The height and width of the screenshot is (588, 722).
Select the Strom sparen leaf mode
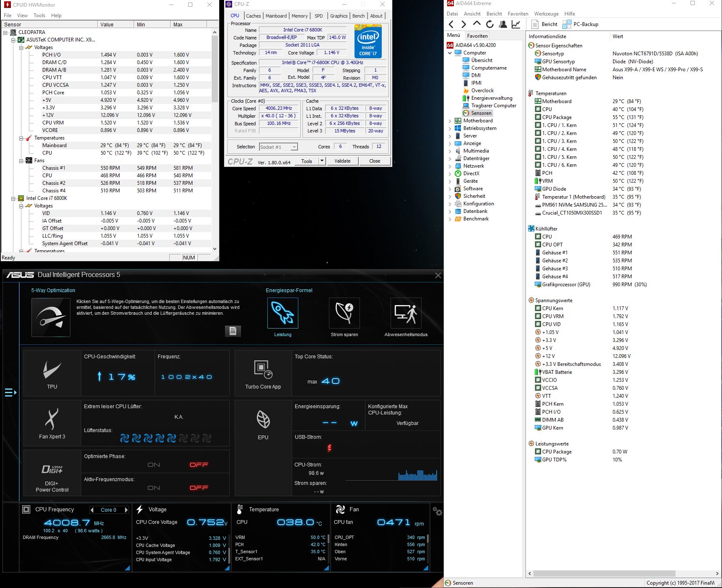pos(344,313)
